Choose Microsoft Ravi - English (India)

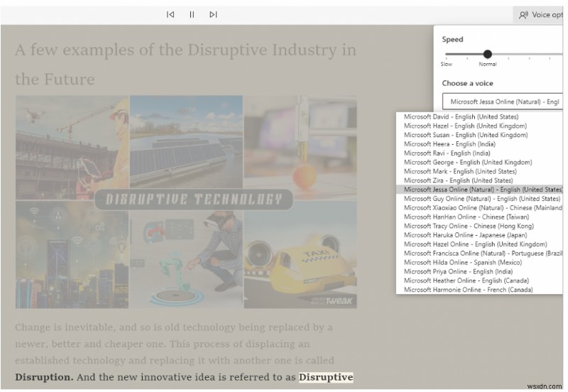tap(480, 153)
